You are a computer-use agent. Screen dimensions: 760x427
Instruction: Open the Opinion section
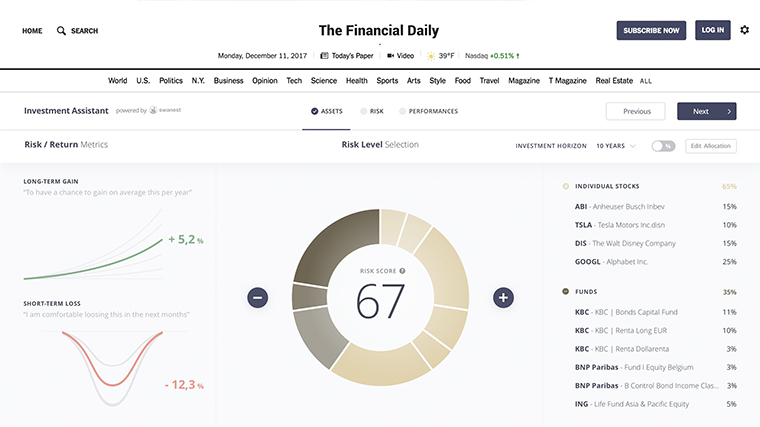265,80
